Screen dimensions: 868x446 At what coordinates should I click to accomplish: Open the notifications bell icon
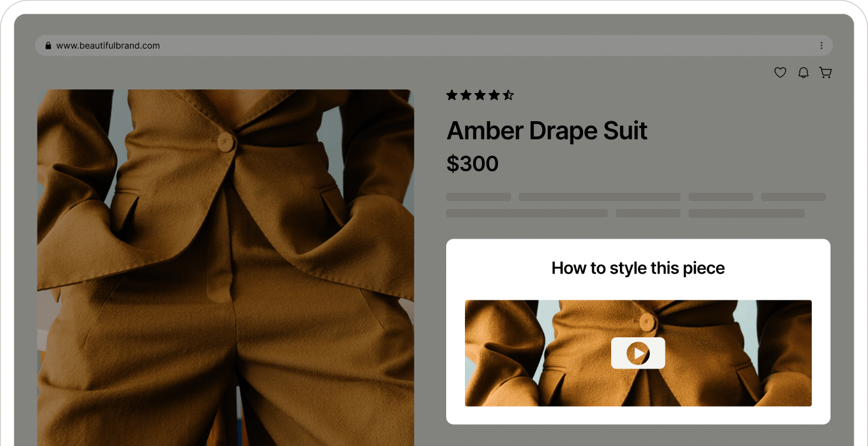pos(804,72)
